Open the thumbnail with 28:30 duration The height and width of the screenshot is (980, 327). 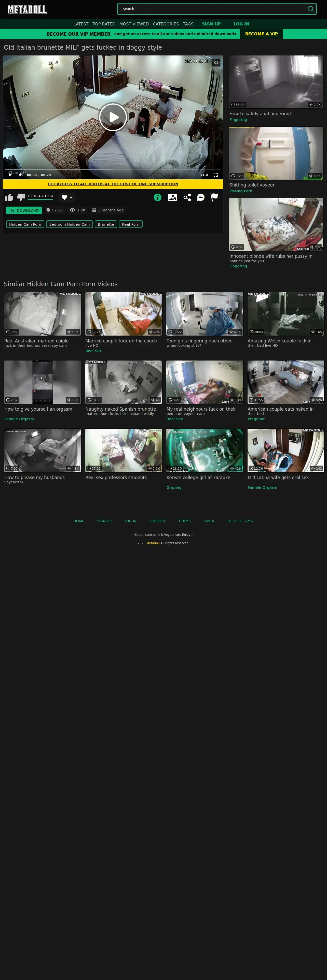(205, 450)
